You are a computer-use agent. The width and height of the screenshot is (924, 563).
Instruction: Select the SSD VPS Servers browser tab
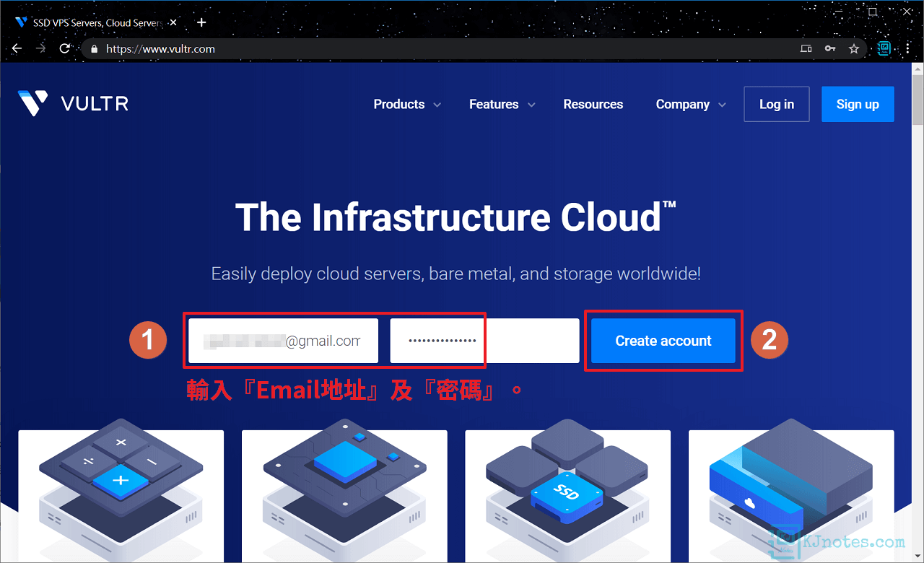[96, 22]
